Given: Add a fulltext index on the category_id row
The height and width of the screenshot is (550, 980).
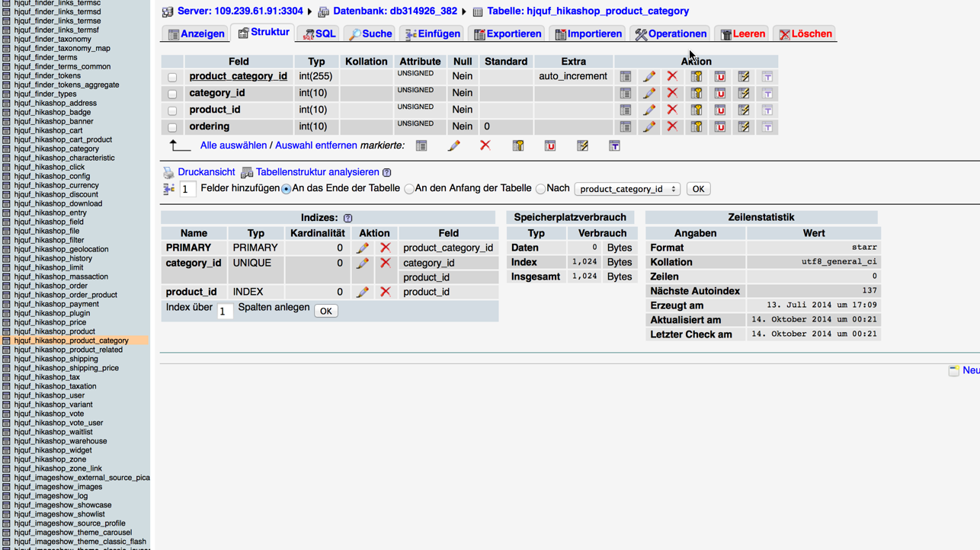Looking at the screenshot, I should pyautogui.click(x=767, y=93).
